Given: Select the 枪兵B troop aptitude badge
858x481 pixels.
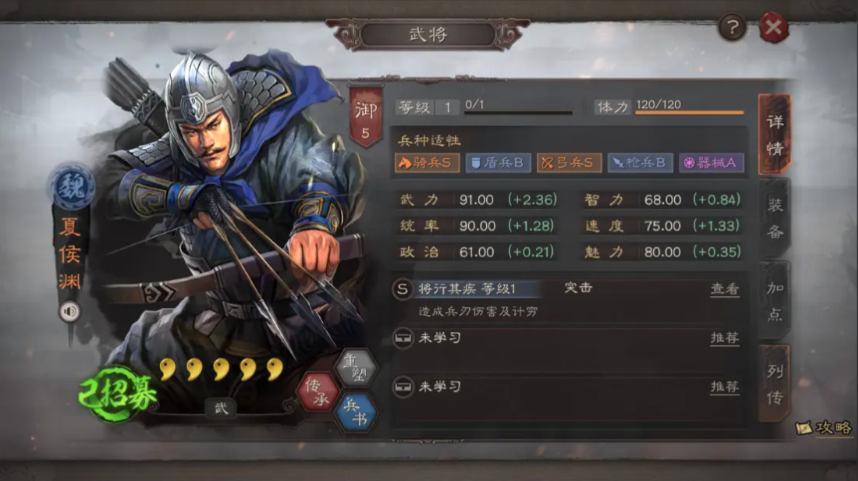Looking at the screenshot, I should pos(640,163).
